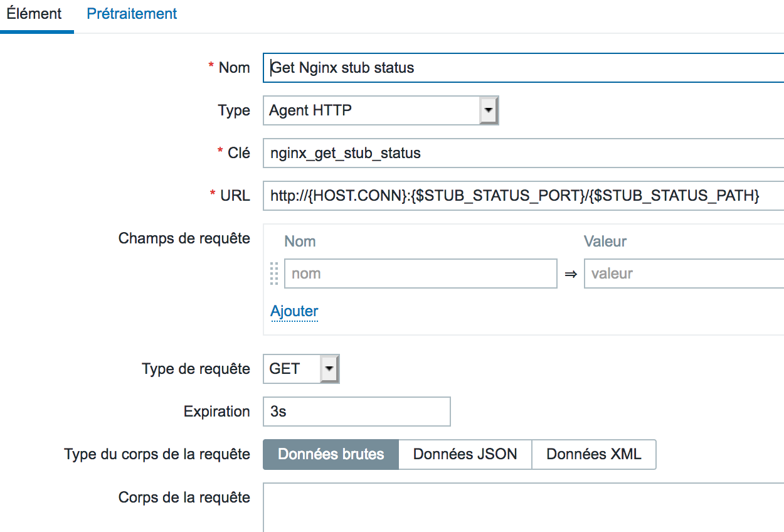
Task: Click the request field 'valeur' input
Action: click(684, 274)
